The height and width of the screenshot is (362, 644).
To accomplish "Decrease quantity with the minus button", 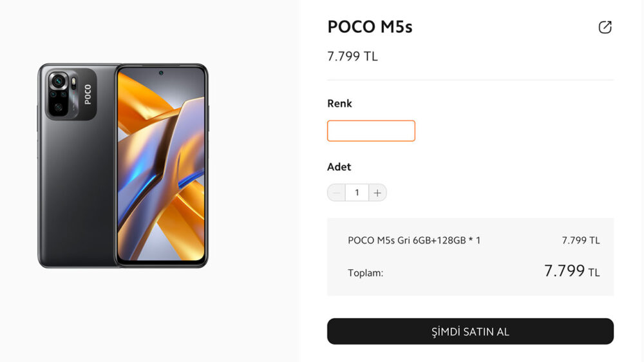I will [336, 193].
